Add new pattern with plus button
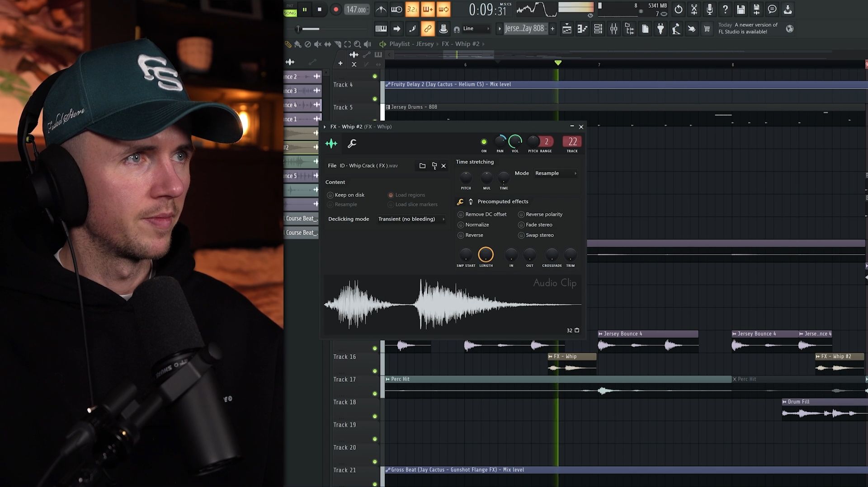 (x=552, y=28)
